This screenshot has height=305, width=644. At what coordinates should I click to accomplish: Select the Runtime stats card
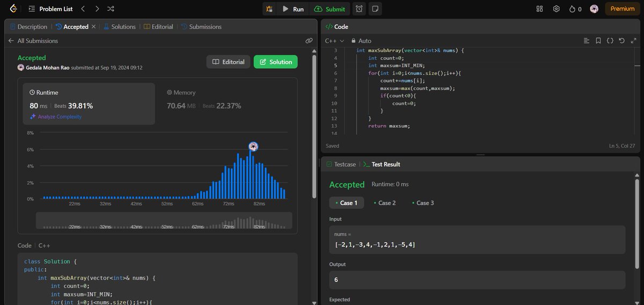click(x=89, y=104)
